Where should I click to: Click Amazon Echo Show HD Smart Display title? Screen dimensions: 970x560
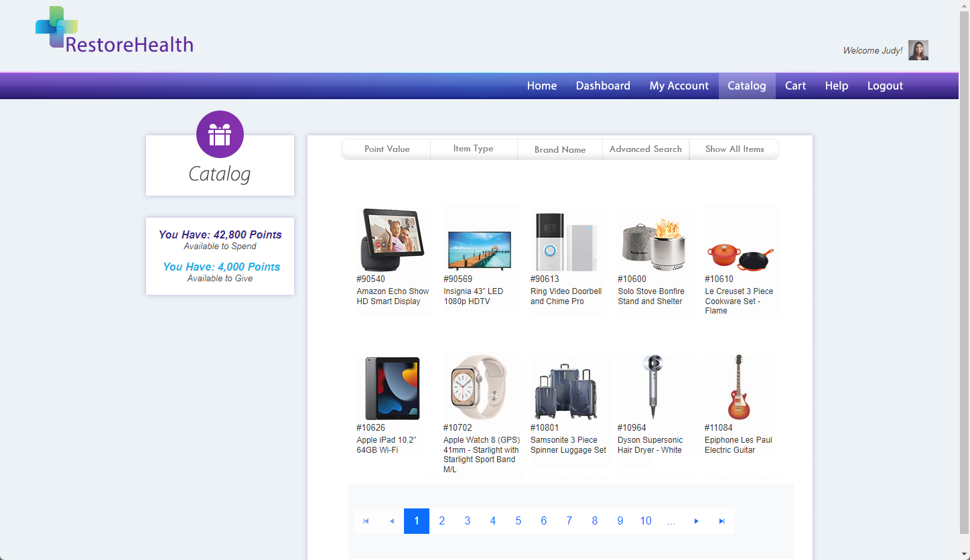pos(393,297)
